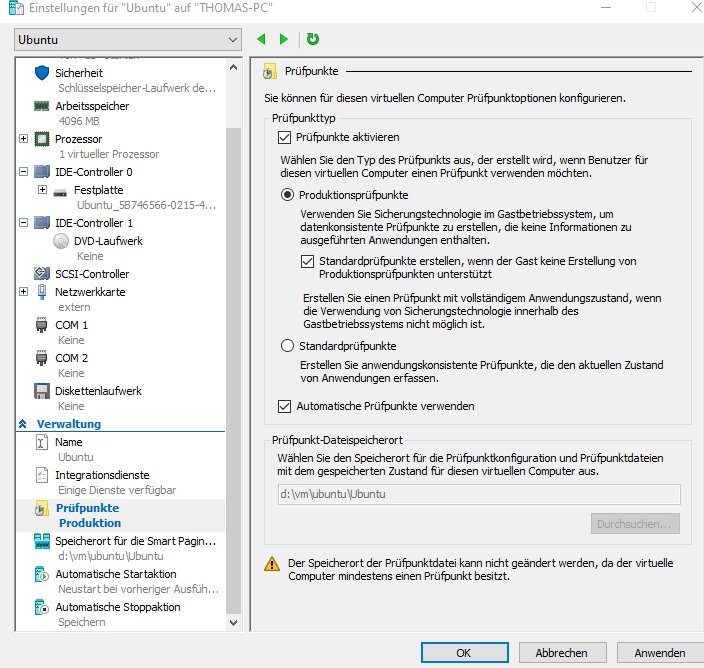Click the Prüfpunkt file location path field
704x668 pixels.
[x=479, y=494]
